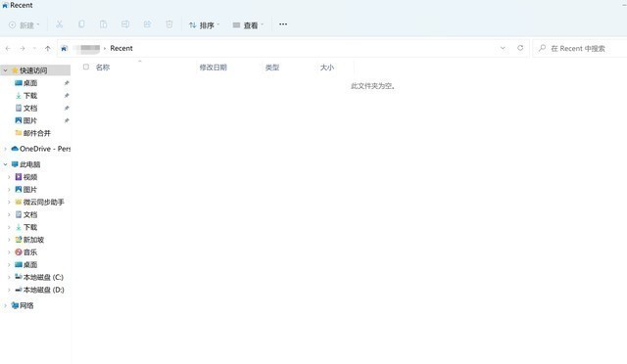Open 视频 under 此电脑
The image size is (627, 364).
tap(30, 177)
